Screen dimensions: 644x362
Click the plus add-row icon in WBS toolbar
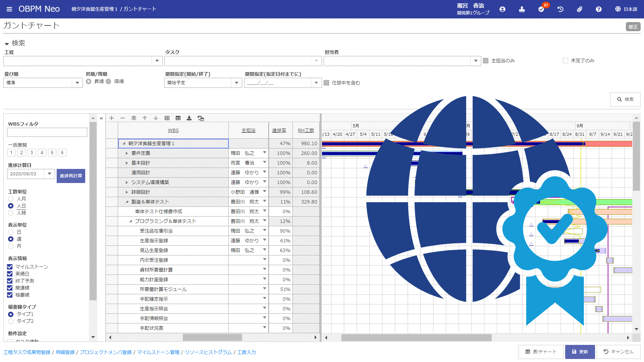[111, 118]
